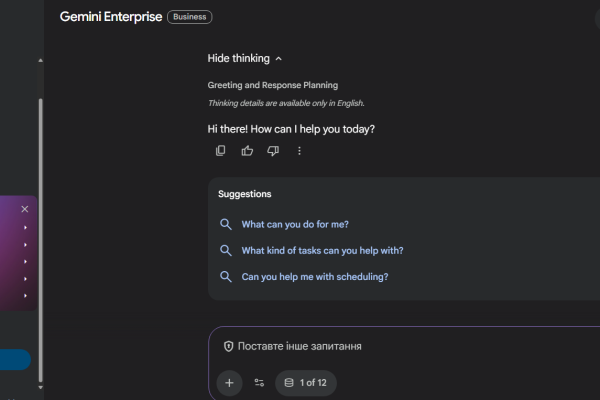
Task: Open the three-dot more options menu
Action: pos(299,151)
